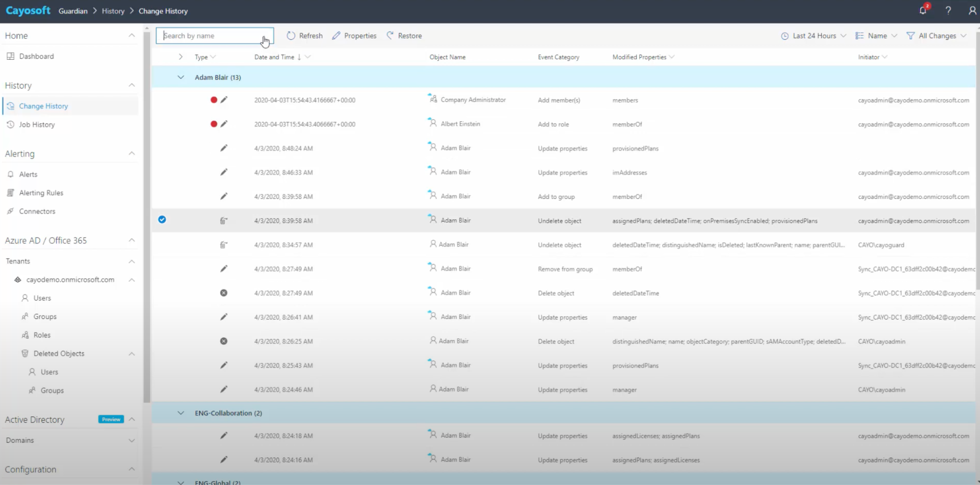The height and width of the screenshot is (485, 980).
Task: Open the user account profile icon
Action: pos(972,10)
